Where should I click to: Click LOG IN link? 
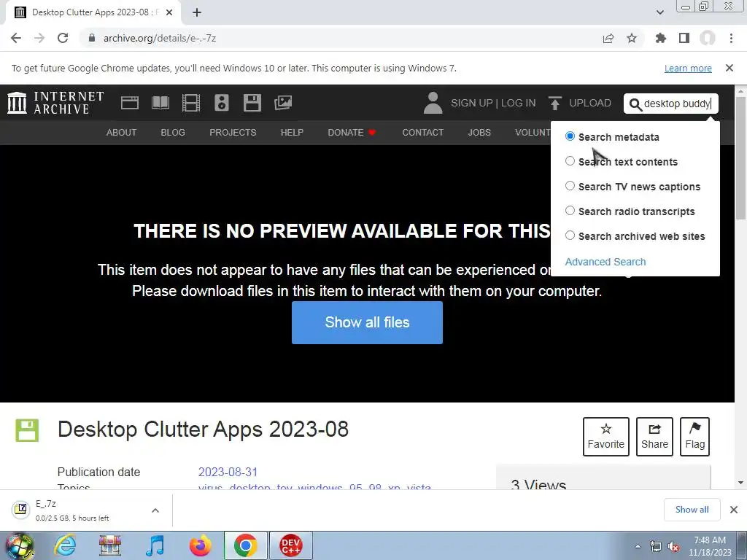click(x=519, y=103)
